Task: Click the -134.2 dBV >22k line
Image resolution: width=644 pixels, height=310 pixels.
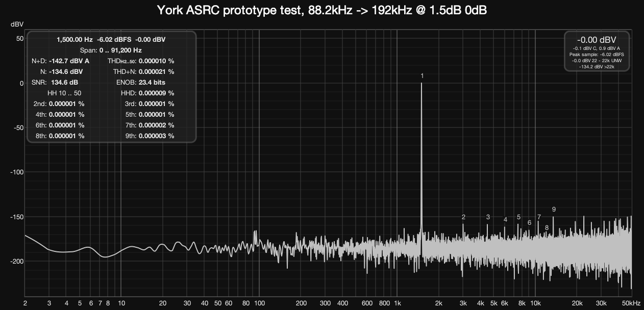Action: [x=597, y=66]
